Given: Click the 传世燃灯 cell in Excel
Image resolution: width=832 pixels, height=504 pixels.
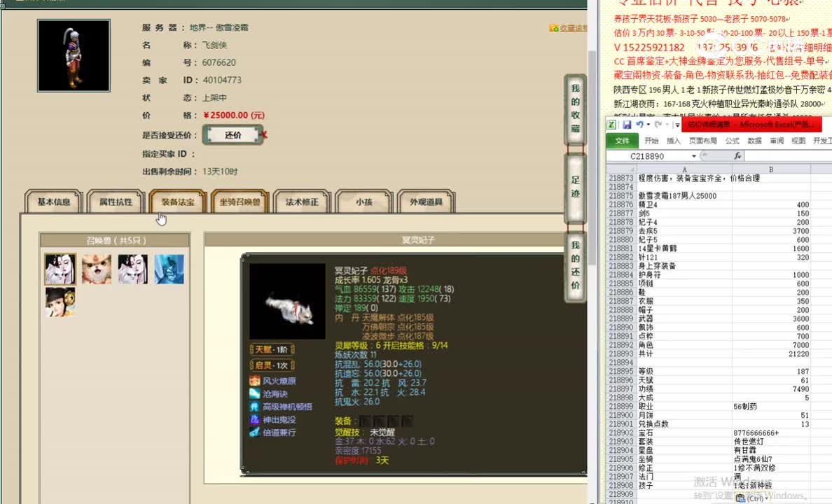Looking at the screenshot, I should [x=771, y=442].
